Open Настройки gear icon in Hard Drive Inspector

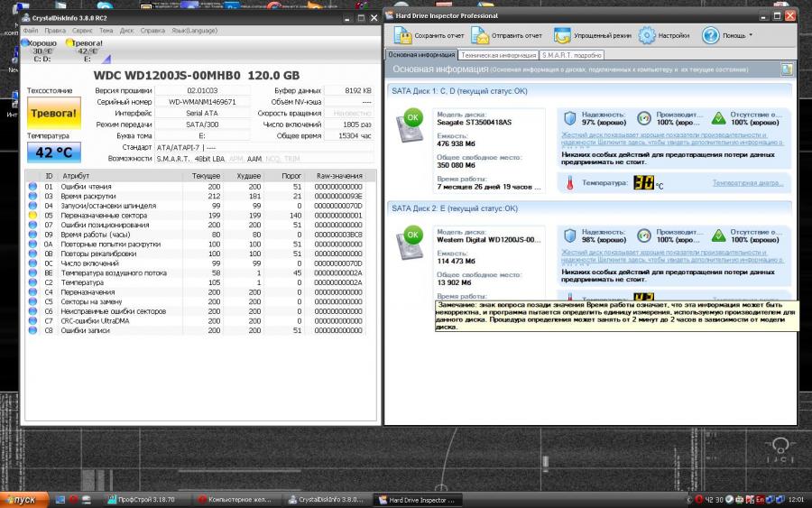coord(647,35)
